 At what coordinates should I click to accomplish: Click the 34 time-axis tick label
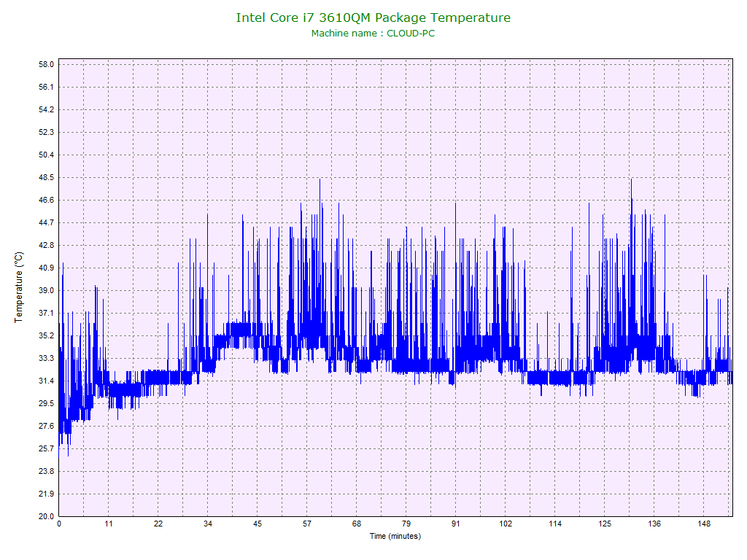pos(208,524)
